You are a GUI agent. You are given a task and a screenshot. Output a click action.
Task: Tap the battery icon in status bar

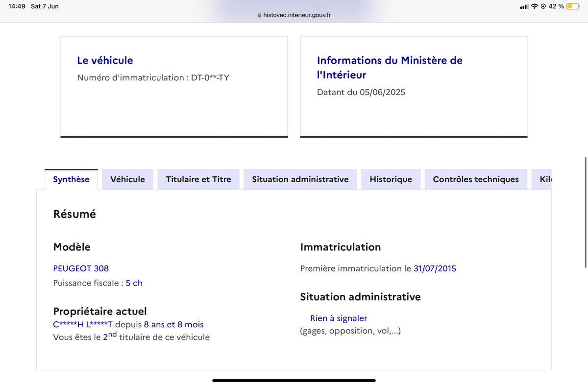573,6
